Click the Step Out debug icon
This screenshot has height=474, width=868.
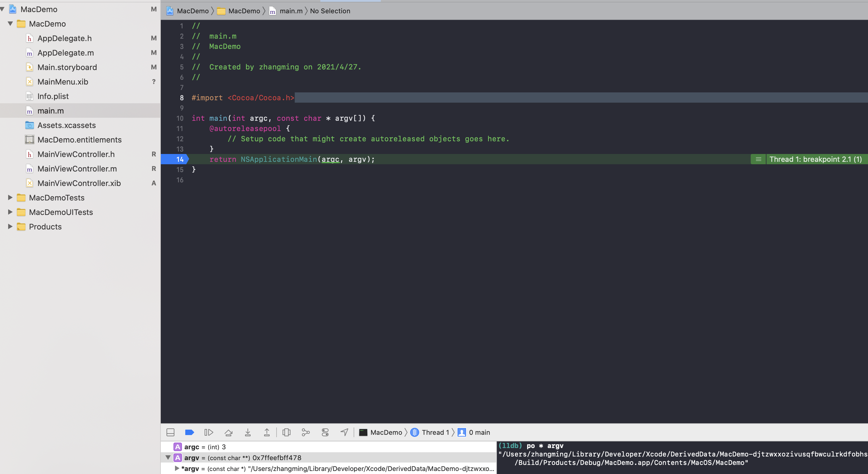267,432
